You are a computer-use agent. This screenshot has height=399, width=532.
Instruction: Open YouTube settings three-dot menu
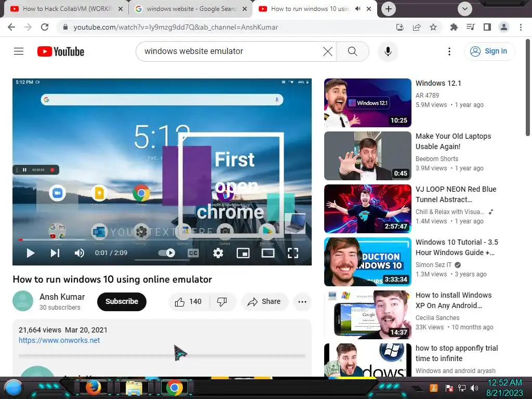coord(449,51)
